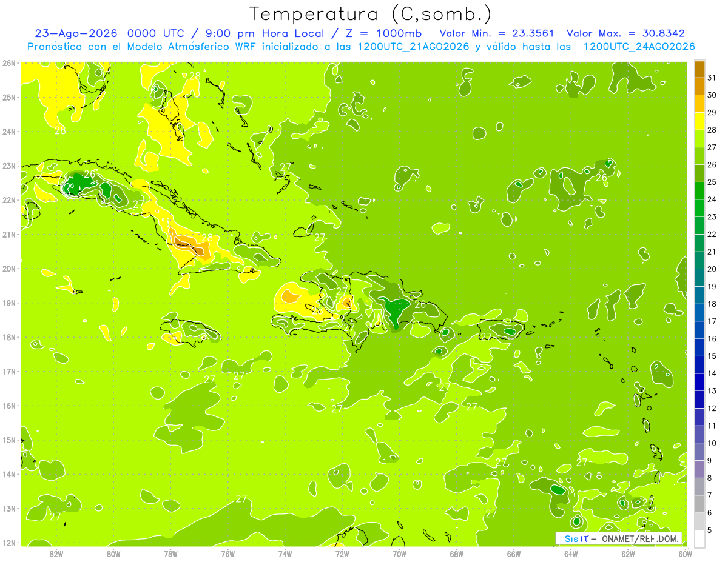Click the 14N latitude axis label
This screenshot has width=728, height=562.
[8, 474]
